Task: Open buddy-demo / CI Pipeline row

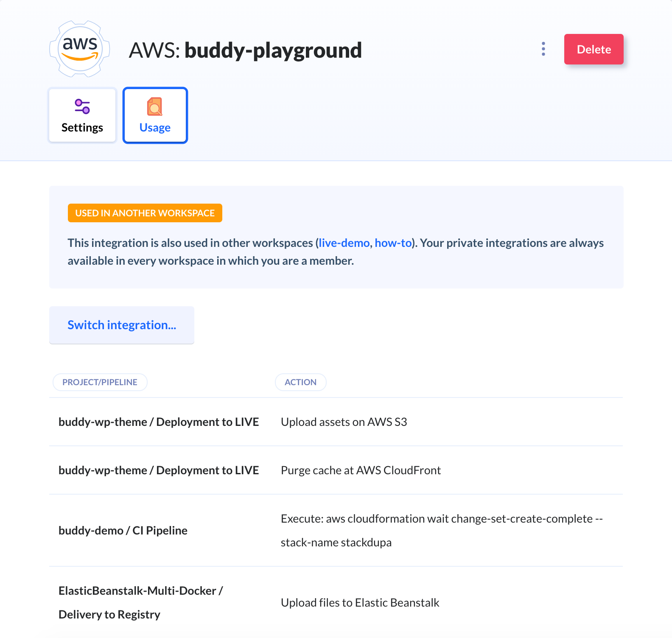Action: click(336, 531)
